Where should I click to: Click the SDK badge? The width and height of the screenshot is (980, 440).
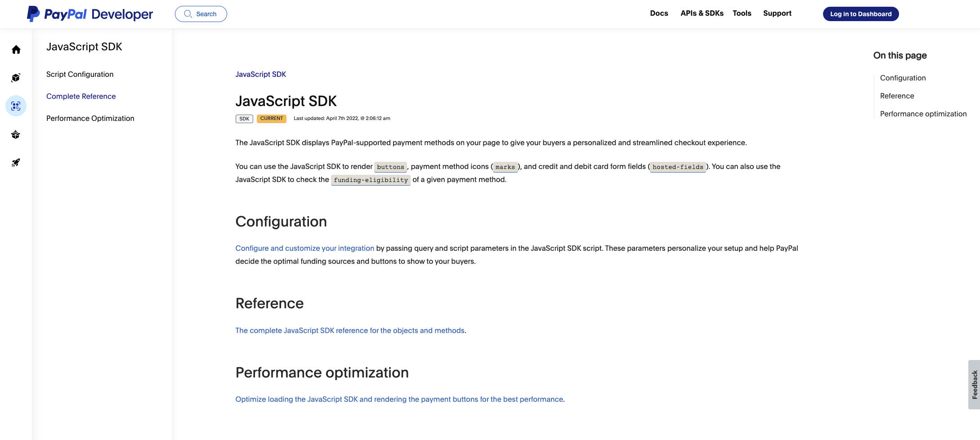[x=244, y=119]
